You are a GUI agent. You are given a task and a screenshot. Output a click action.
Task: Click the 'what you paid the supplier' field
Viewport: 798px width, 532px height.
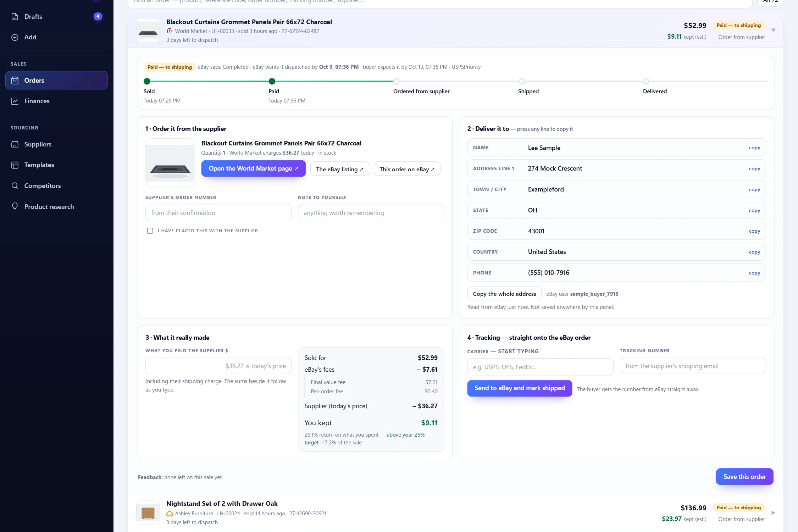(x=218, y=366)
